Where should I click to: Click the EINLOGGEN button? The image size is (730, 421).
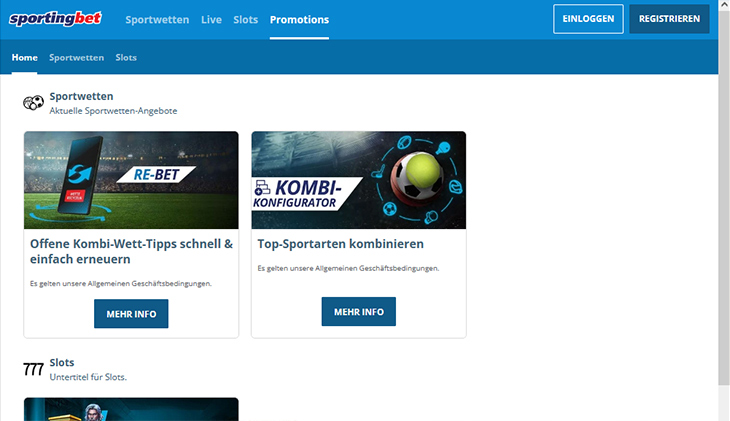588,19
